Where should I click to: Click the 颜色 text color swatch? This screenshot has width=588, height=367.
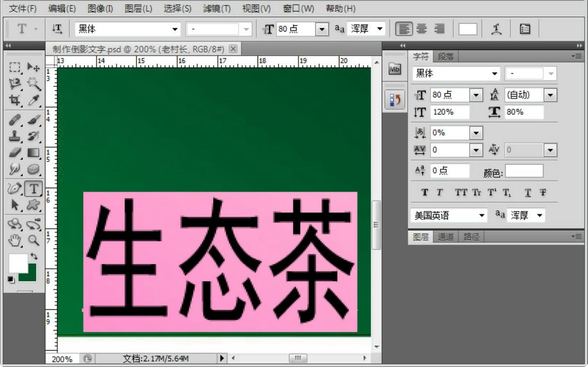(524, 171)
